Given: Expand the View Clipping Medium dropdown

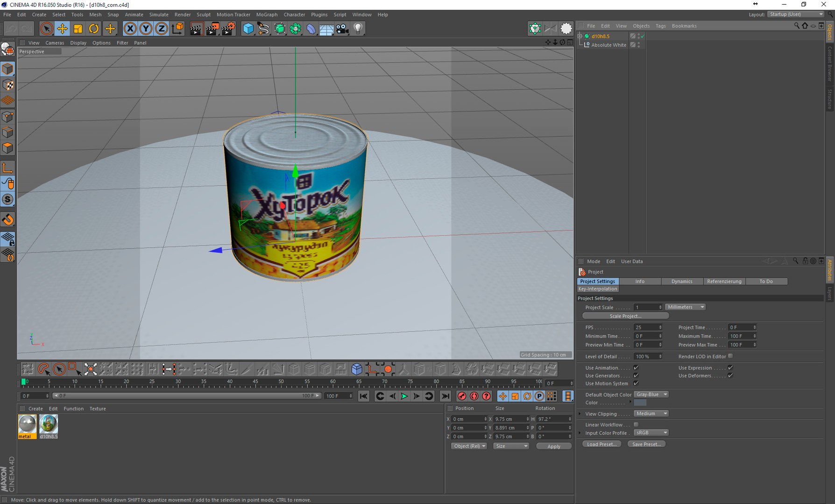Looking at the screenshot, I should click(651, 413).
